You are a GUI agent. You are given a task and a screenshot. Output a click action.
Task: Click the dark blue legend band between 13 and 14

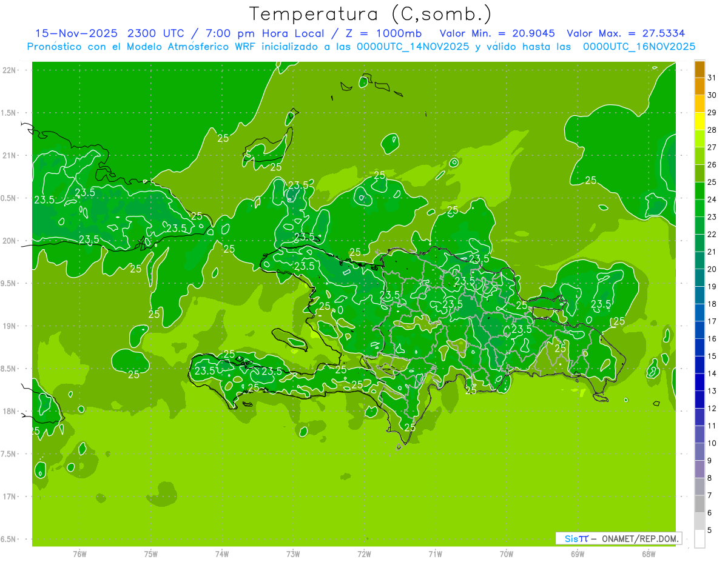(699, 382)
